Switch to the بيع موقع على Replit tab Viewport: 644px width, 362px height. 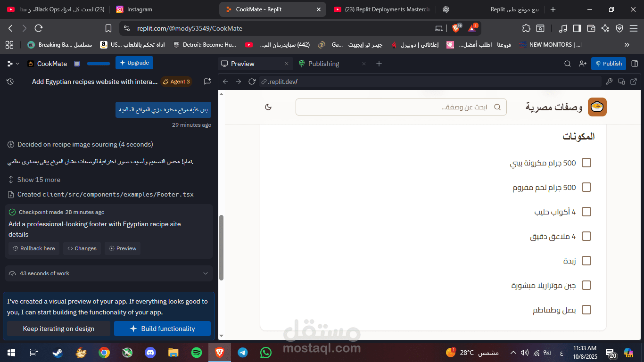[490, 9]
